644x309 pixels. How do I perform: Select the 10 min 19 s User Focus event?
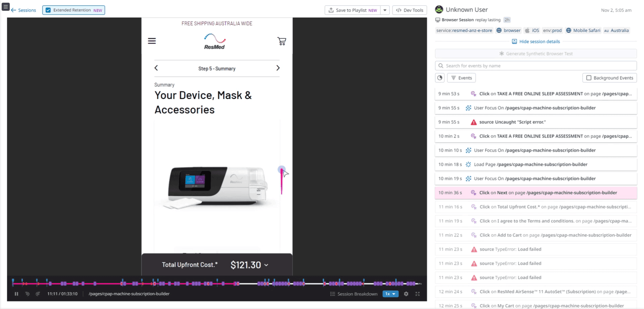point(536,178)
